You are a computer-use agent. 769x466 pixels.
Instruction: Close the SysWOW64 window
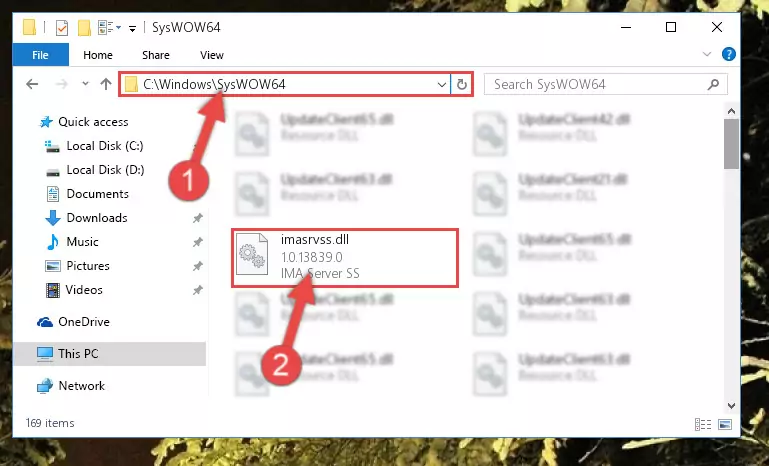[717, 27]
